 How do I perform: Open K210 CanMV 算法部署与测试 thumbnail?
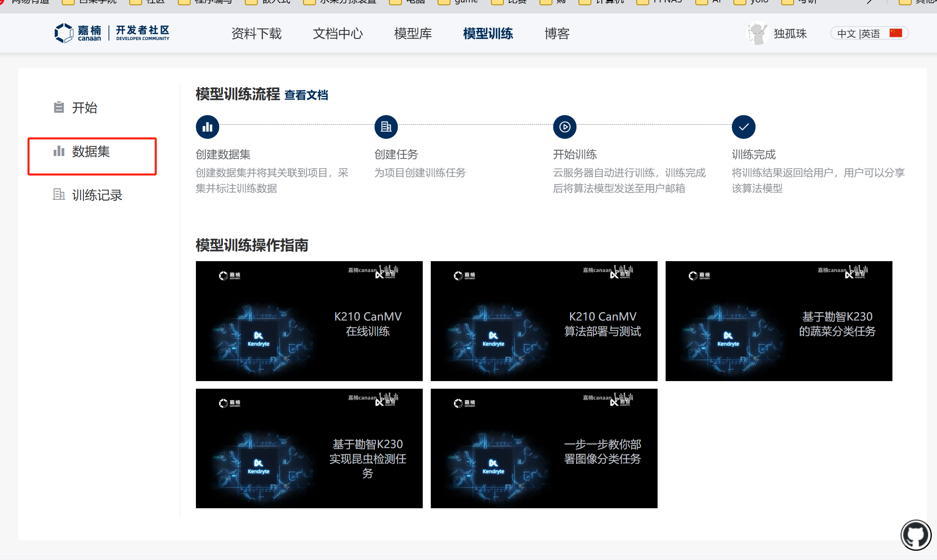544,321
